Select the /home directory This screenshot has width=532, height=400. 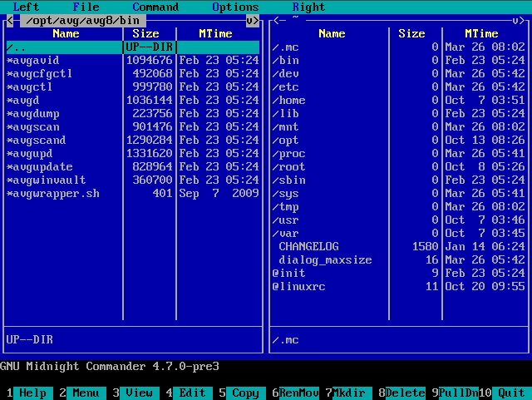[x=399, y=100]
